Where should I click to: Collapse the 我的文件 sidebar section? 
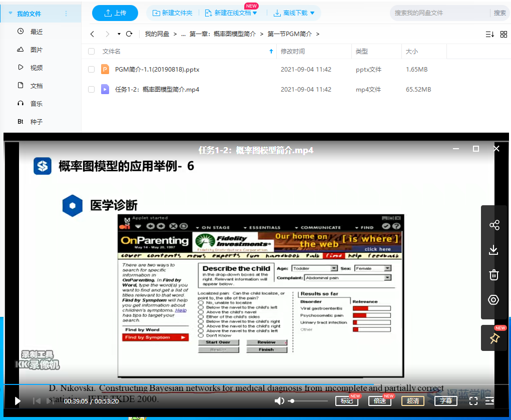pyautogui.click(x=11, y=14)
